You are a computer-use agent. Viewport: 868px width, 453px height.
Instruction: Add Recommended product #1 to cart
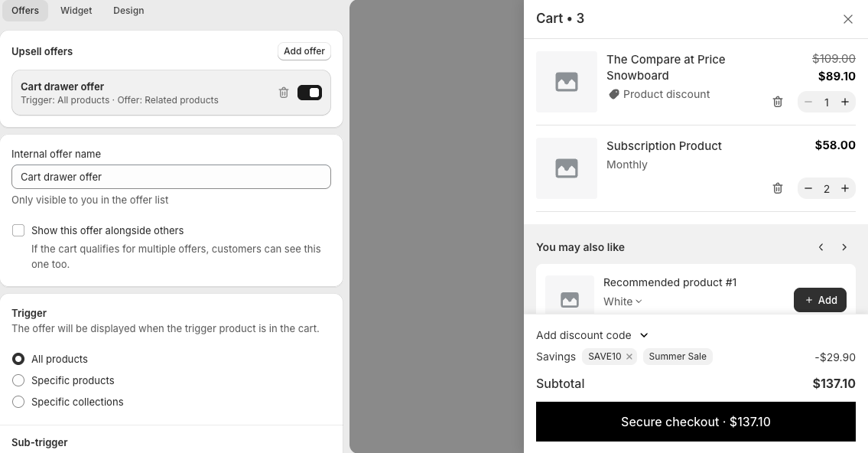tap(820, 300)
